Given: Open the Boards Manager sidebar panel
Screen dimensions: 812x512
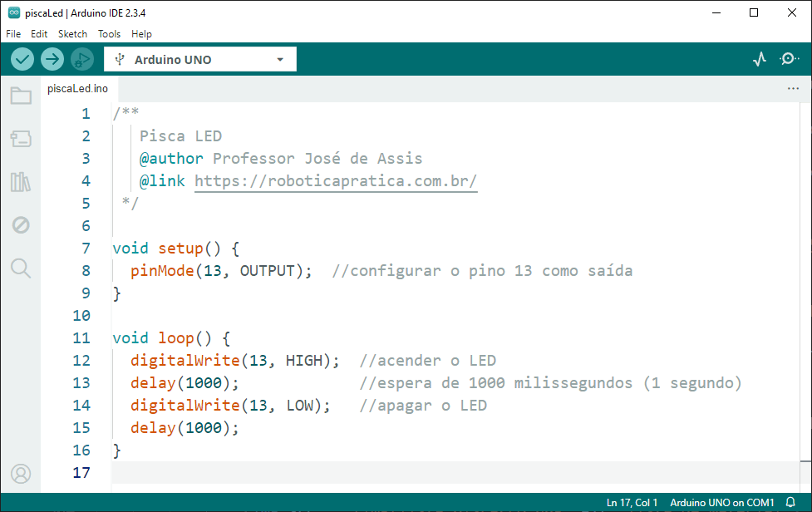Looking at the screenshot, I should pos(21,139).
